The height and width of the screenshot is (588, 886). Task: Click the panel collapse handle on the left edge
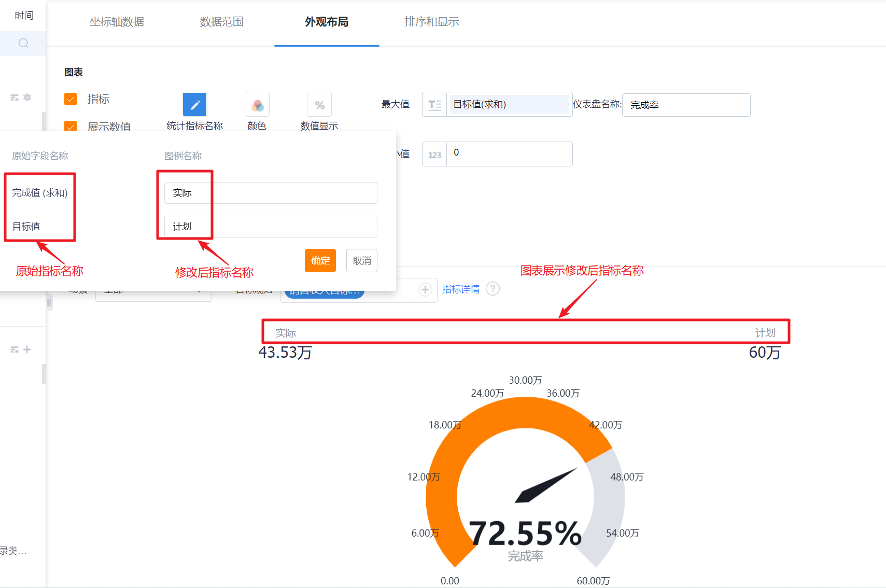49,302
